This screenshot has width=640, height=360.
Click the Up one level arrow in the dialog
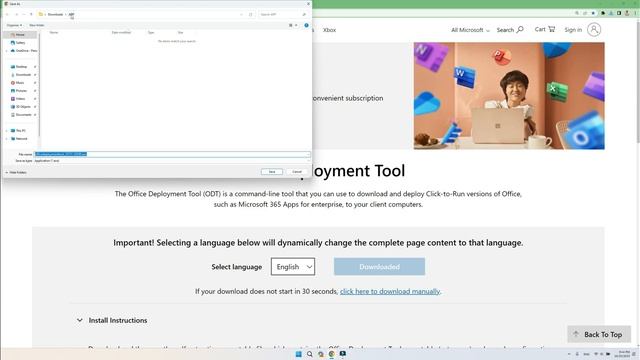click(x=31, y=14)
